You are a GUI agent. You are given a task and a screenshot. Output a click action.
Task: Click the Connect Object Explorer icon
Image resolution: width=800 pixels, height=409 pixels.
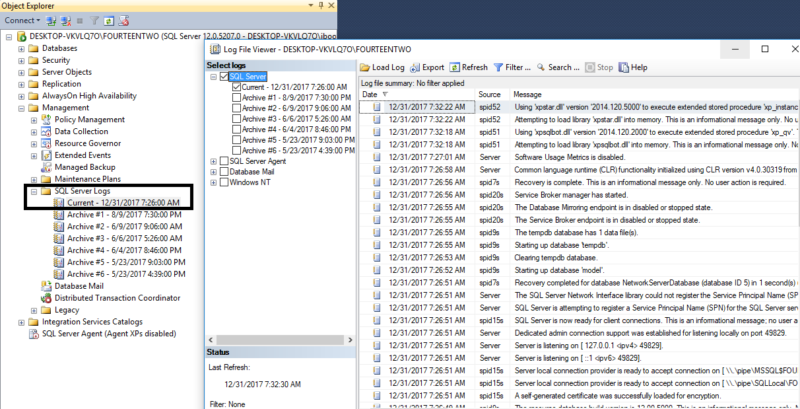51,21
